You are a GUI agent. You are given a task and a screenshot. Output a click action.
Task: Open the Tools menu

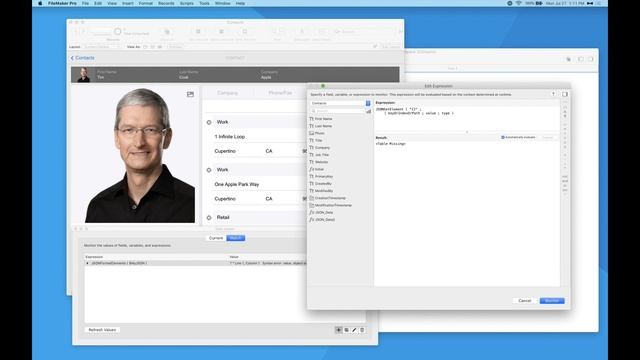click(204, 3)
